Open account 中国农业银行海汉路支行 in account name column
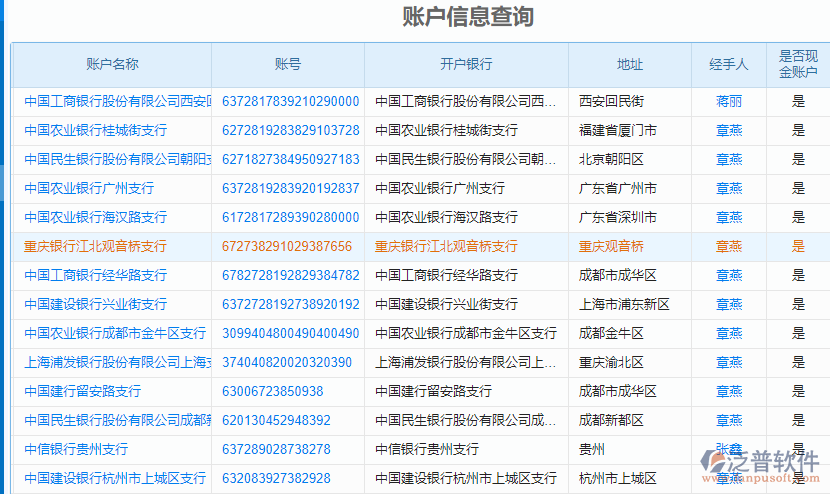Viewport: 830px width, 494px height. pos(96,217)
